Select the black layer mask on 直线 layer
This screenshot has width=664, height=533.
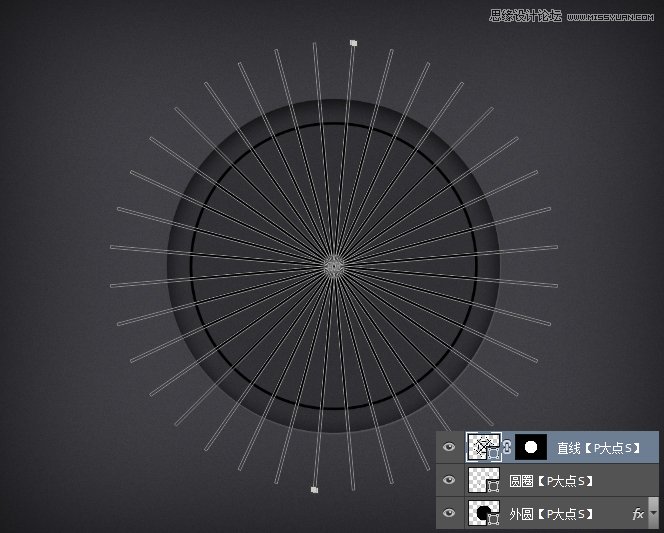[x=529, y=447]
